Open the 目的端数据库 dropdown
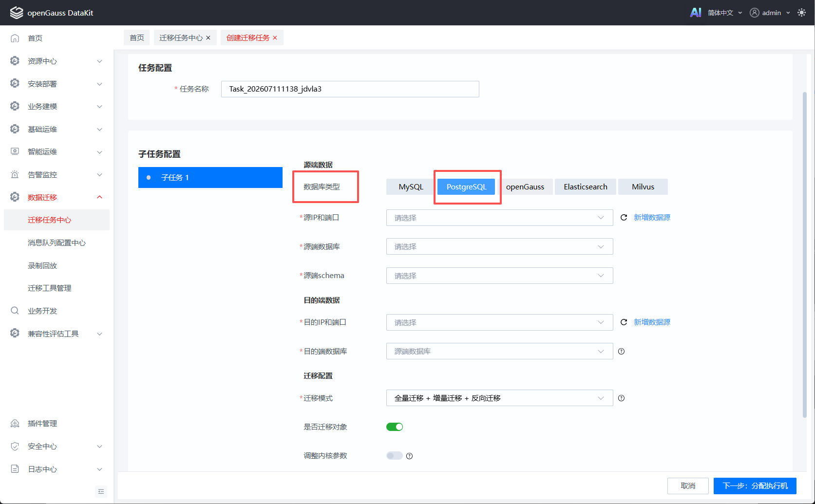815x504 pixels. (499, 351)
